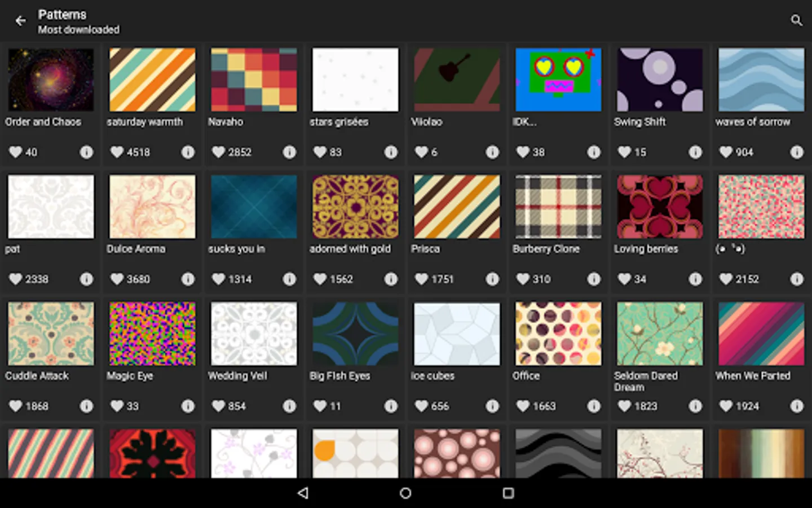Open info for Seldom Dared Dream
Screen dimensions: 812x508
pos(695,406)
